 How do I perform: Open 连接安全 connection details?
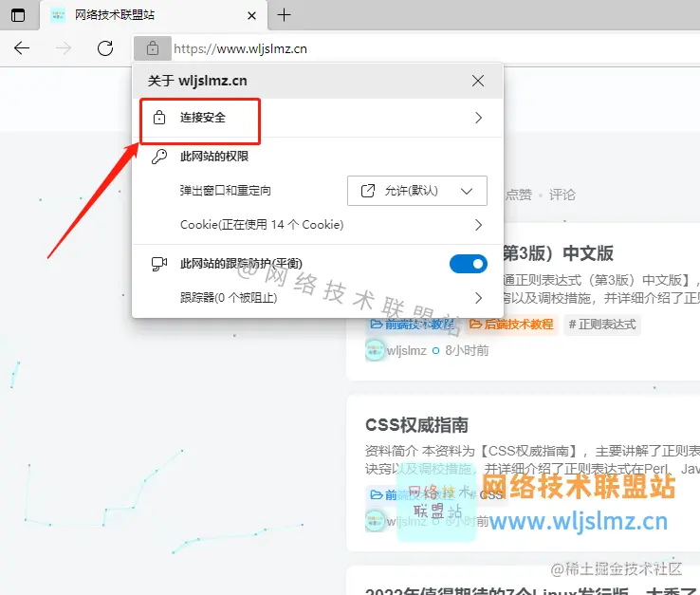[318, 118]
